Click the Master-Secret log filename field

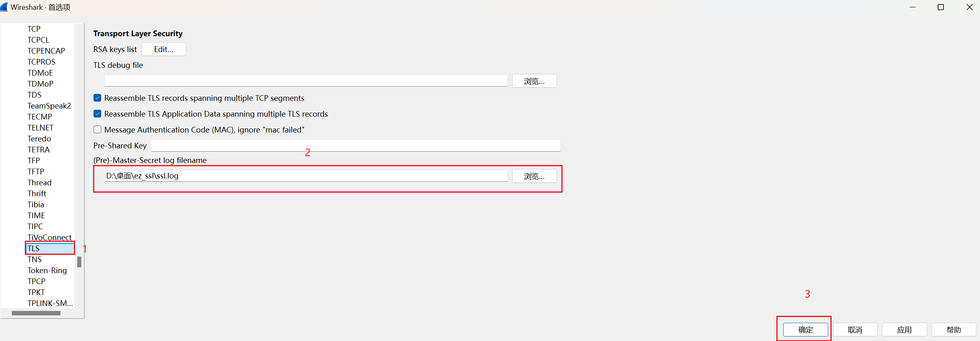[306, 176]
